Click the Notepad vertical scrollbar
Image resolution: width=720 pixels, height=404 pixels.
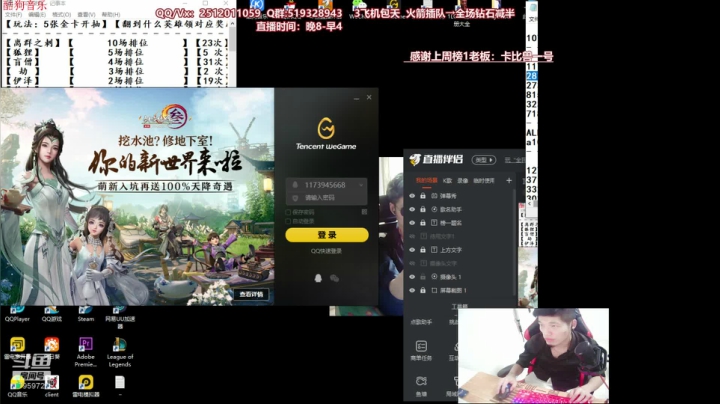pyautogui.click(x=233, y=53)
